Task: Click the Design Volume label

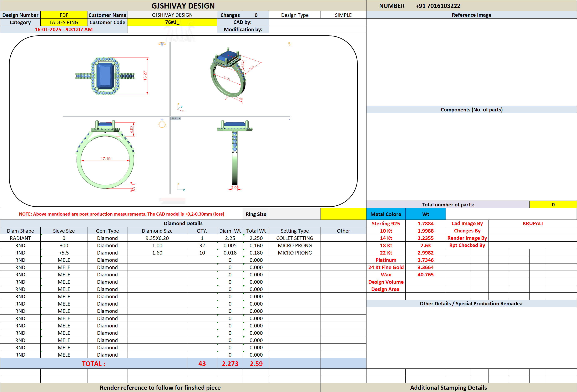Action: tap(386, 282)
